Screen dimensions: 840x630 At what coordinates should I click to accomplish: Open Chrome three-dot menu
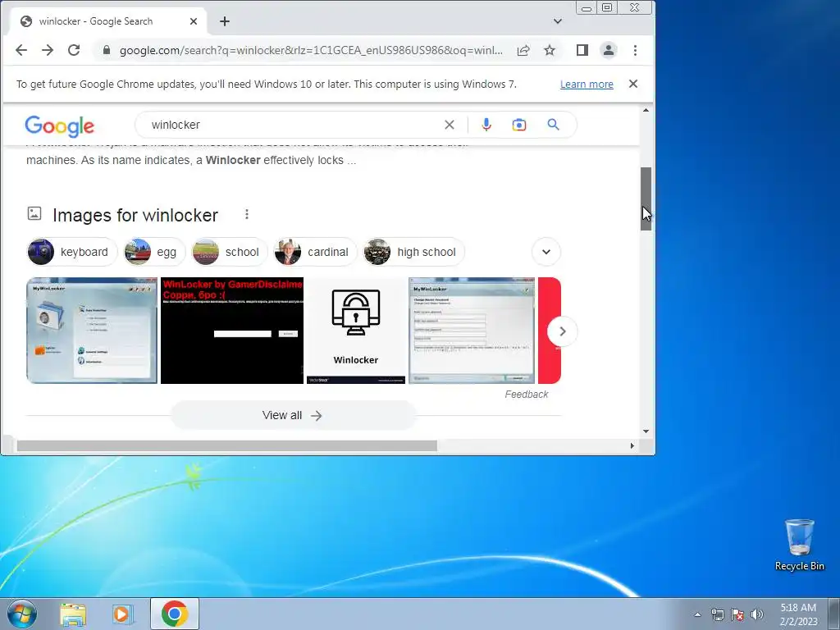pos(636,50)
